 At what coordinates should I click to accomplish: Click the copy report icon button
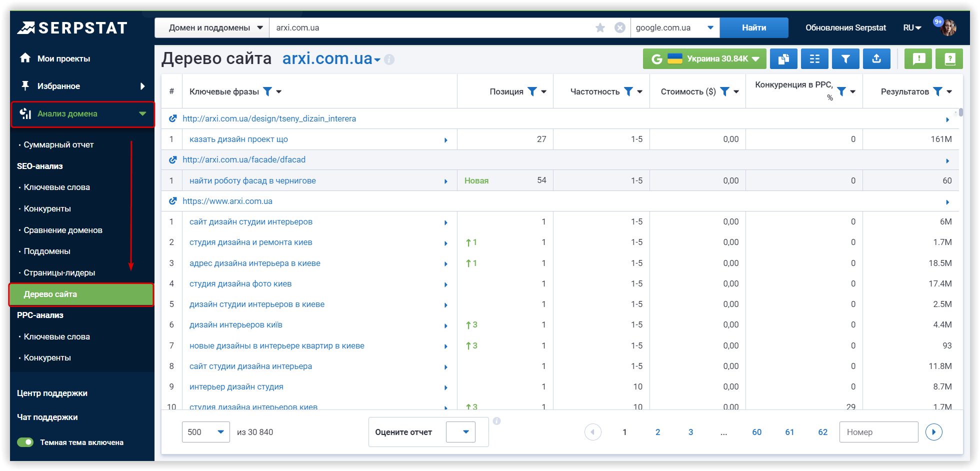point(783,59)
